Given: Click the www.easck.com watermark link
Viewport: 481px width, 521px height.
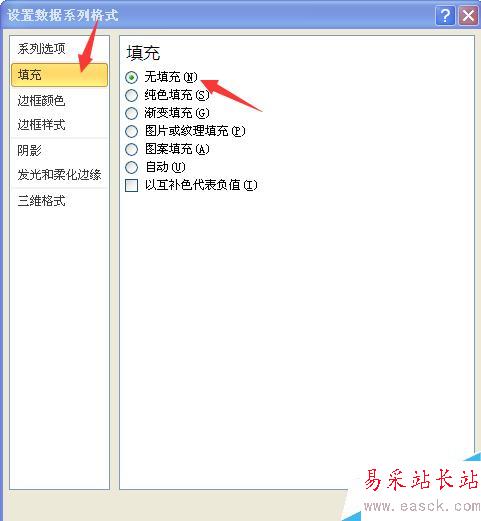Looking at the screenshot, I should [x=422, y=506].
